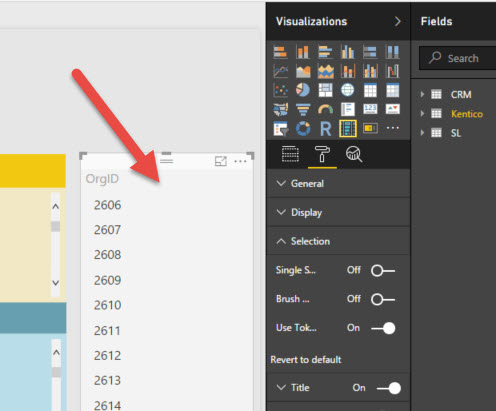496x411 pixels.
Task: Open more visualizations ellipsis menu
Action: pyautogui.click(x=393, y=128)
